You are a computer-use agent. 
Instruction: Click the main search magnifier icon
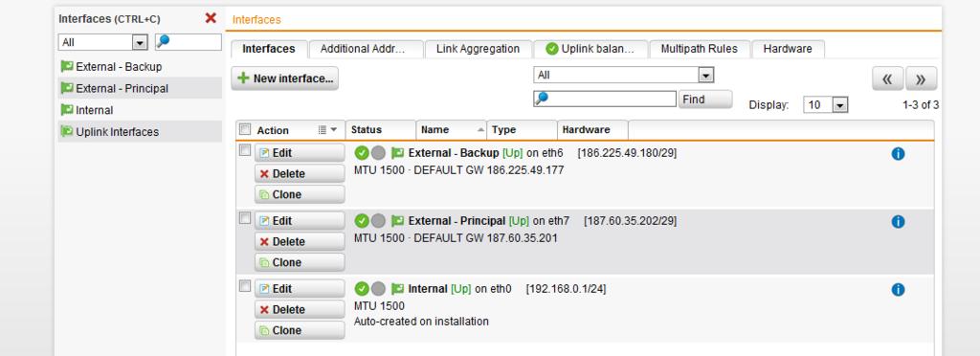tap(542, 98)
